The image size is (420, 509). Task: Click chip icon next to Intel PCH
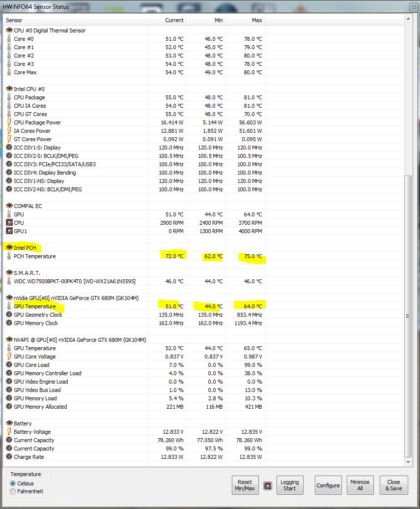pyautogui.click(x=9, y=248)
